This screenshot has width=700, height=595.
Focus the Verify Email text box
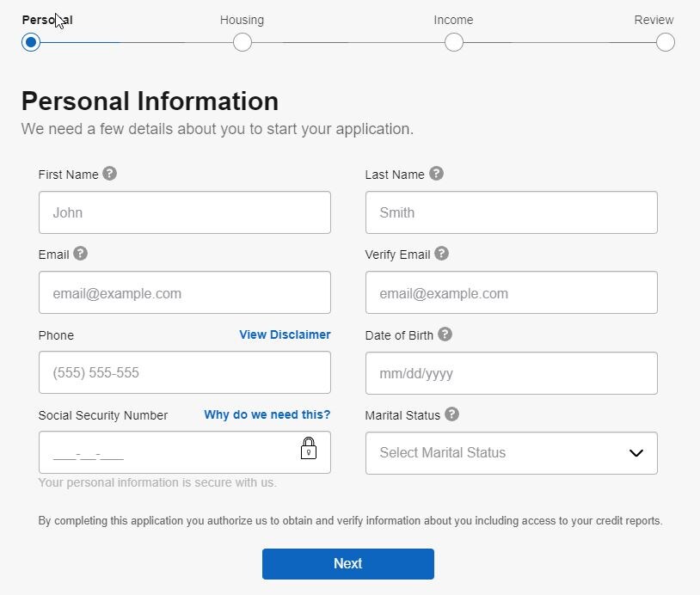pos(511,293)
